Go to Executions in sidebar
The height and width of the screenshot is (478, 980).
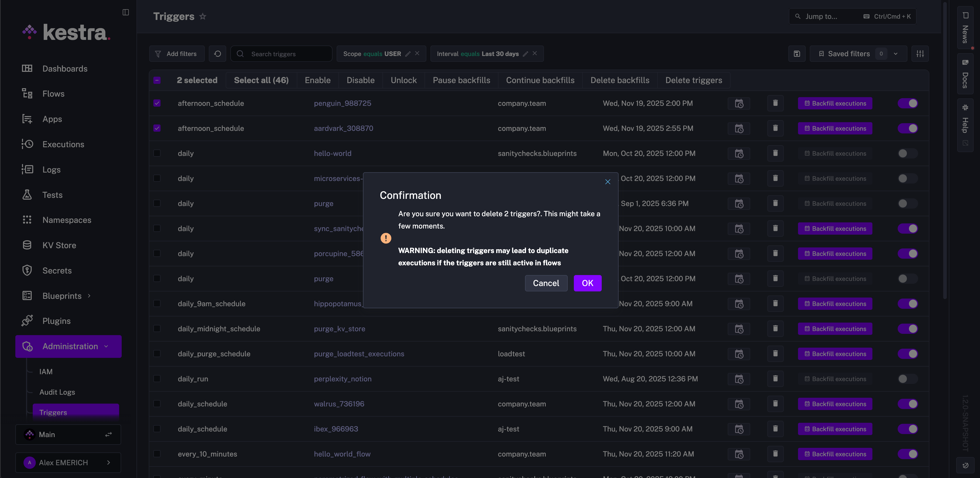tap(63, 144)
